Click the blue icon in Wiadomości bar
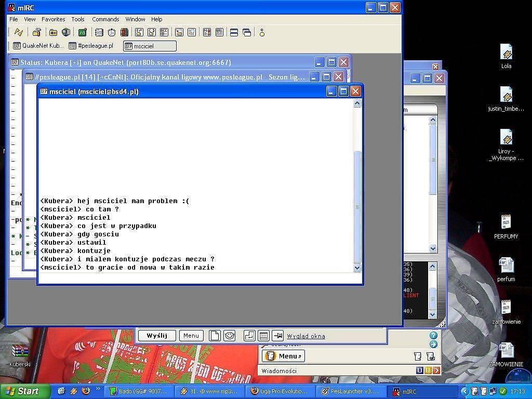 click(x=420, y=370)
